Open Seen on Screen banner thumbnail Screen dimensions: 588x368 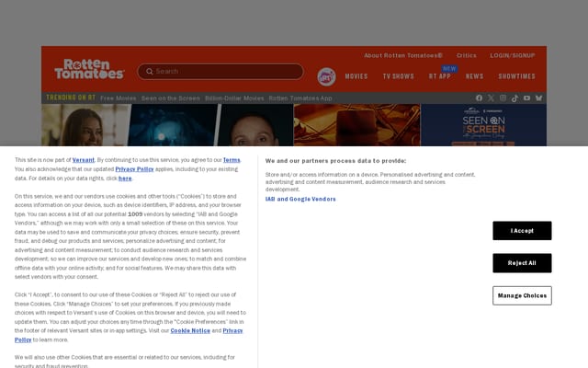click(483, 125)
